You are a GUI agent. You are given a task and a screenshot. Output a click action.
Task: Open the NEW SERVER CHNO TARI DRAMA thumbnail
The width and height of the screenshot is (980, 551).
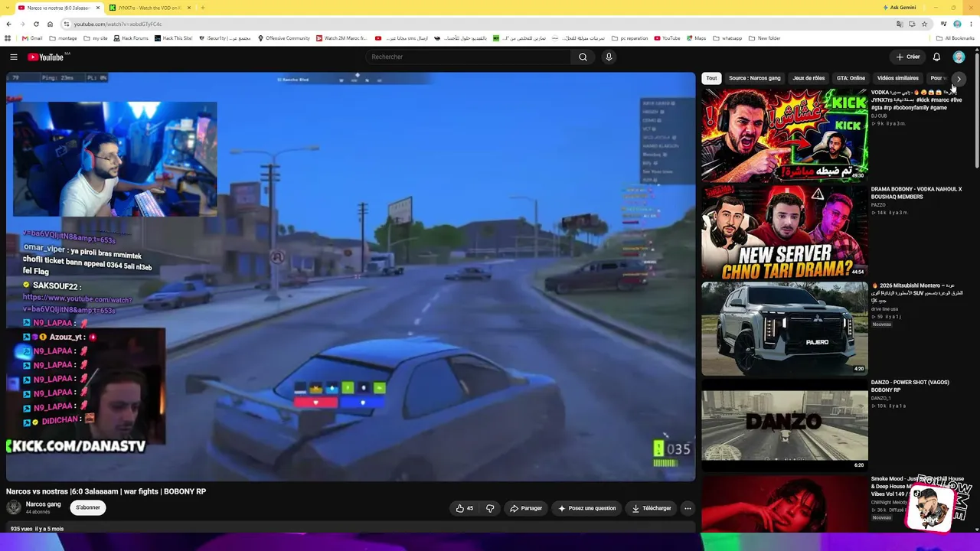(785, 232)
